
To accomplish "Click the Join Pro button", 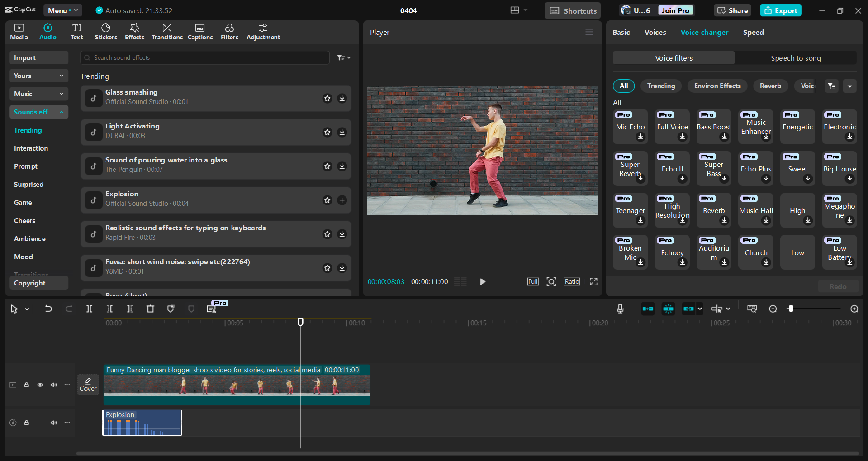I will click(675, 10).
